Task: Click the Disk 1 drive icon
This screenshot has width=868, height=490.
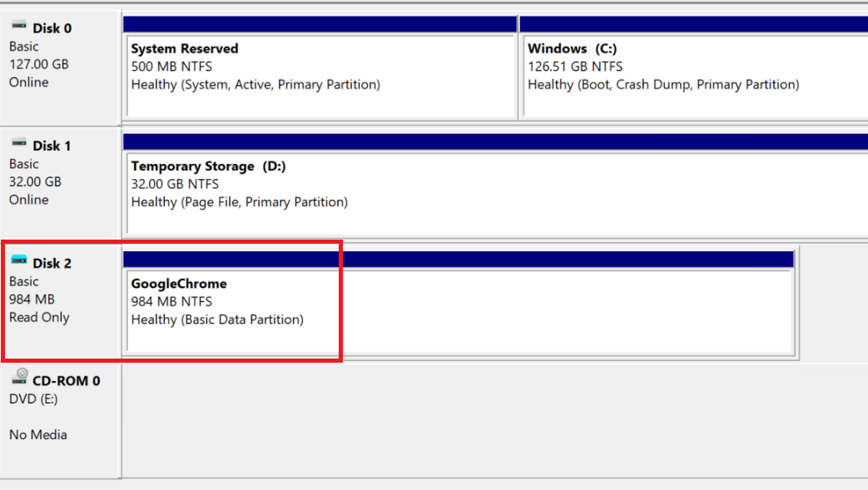Action: pyautogui.click(x=19, y=143)
